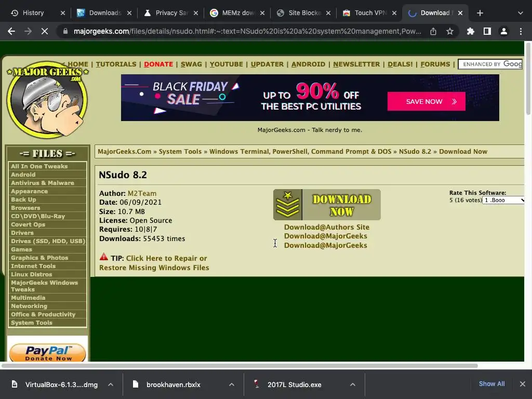
Task: Open YOUTUBE in the top navigation
Action: point(227,64)
